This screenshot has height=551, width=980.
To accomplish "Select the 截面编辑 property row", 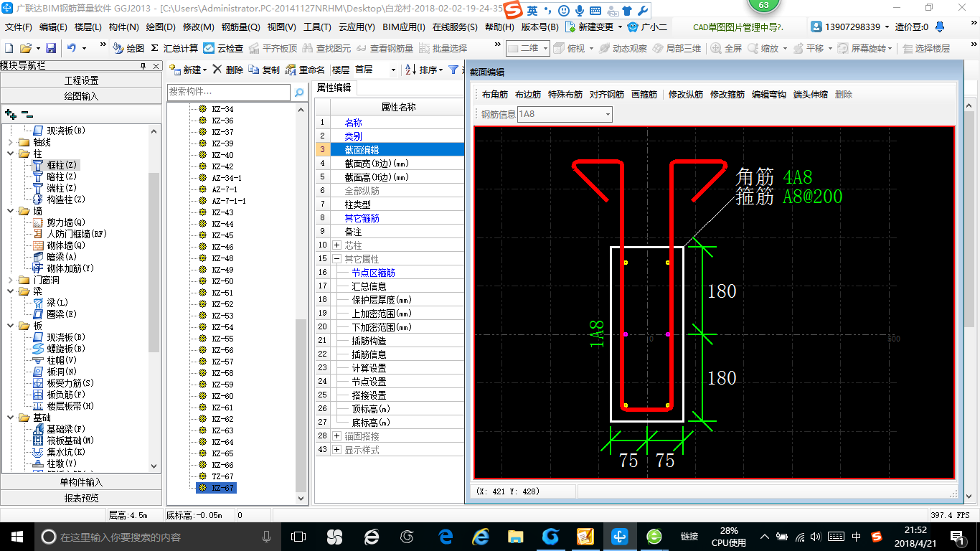I will coord(389,149).
